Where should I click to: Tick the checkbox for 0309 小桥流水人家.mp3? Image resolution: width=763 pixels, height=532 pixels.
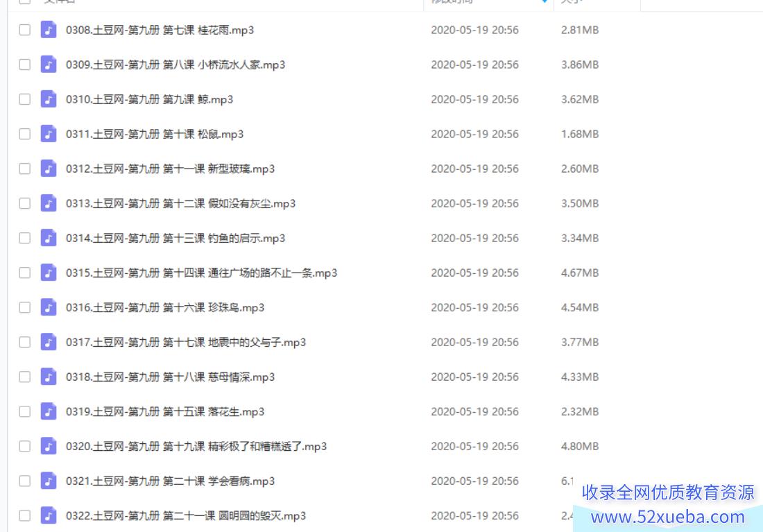tap(25, 65)
